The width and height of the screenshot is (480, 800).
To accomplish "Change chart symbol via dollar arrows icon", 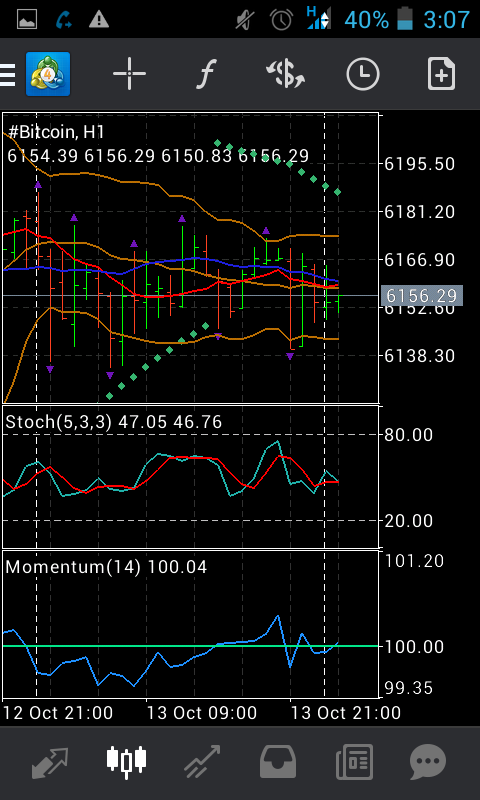I will pos(285,74).
